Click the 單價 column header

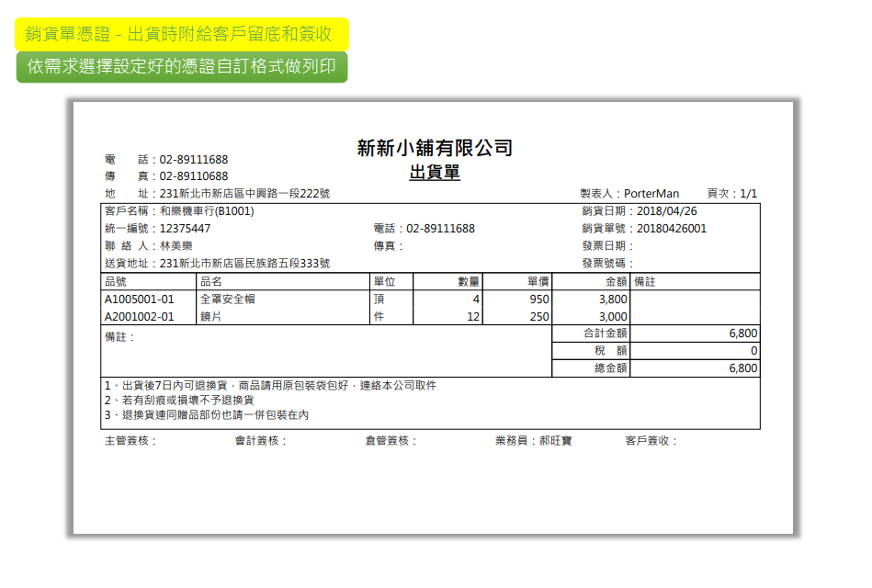[538, 282]
